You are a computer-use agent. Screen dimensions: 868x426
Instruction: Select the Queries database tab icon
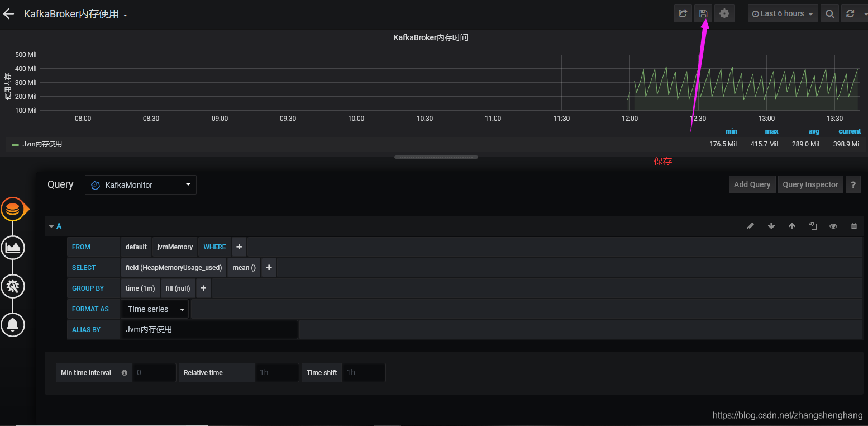click(13, 210)
